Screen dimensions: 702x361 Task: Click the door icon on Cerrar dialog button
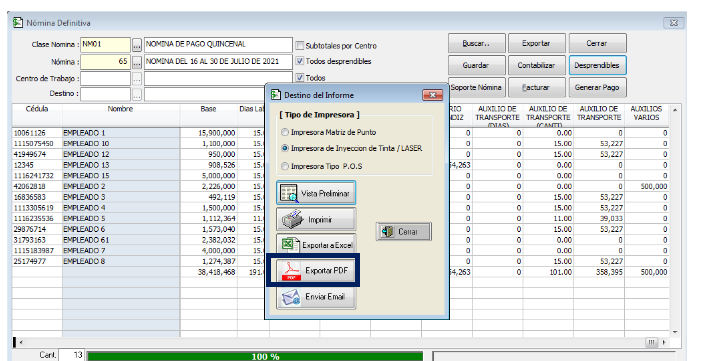[387, 232]
